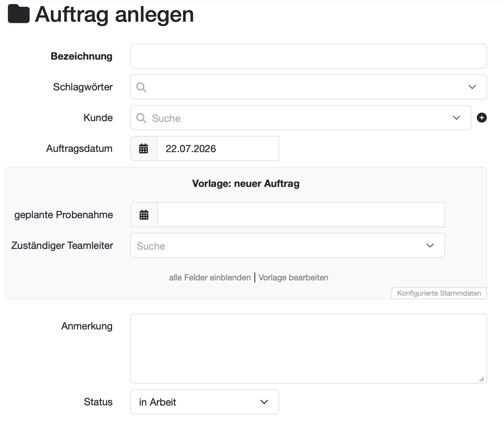This screenshot has height=422, width=504.
Task: Expand the Zuständiger Teamleiter dropdown chevron
Action: 430,246
